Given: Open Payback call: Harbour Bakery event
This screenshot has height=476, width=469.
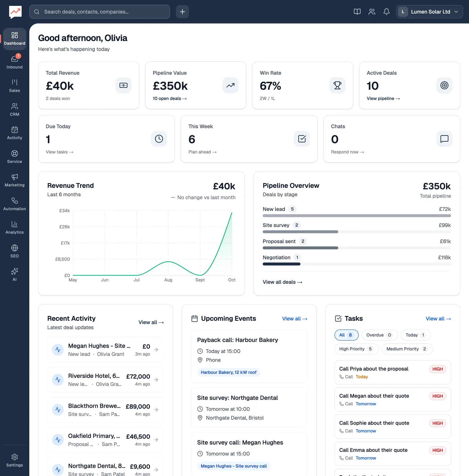Looking at the screenshot, I should [x=249, y=356].
